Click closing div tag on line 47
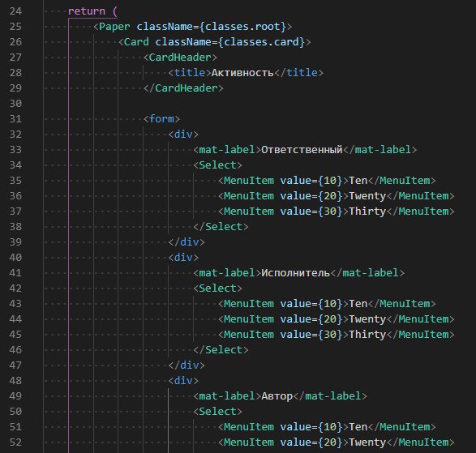Screen dimensions: 476x453 (x=187, y=365)
